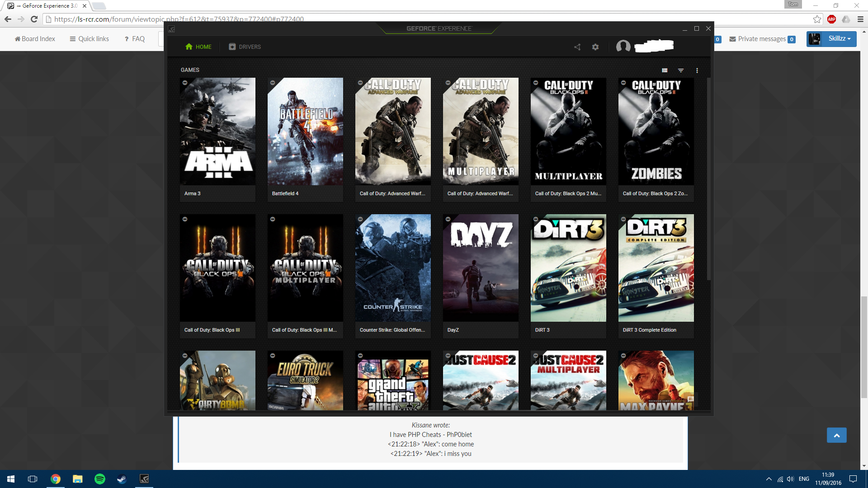Open the taskbar clock and date
The height and width of the screenshot is (488, 868).
point(828,479)
